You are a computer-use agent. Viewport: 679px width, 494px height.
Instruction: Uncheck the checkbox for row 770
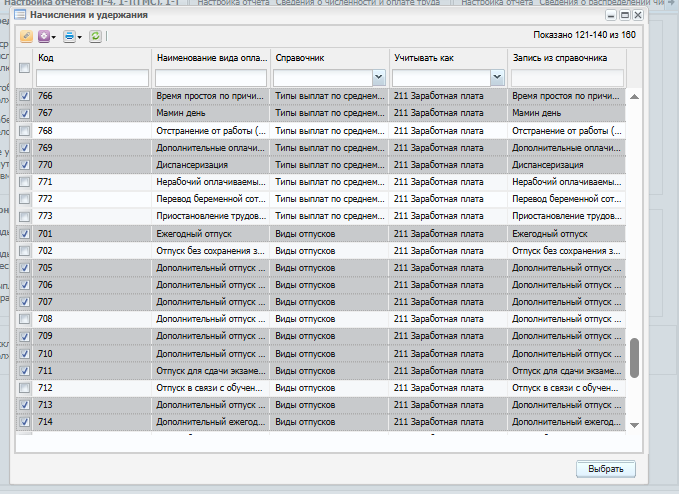point(25,165)
